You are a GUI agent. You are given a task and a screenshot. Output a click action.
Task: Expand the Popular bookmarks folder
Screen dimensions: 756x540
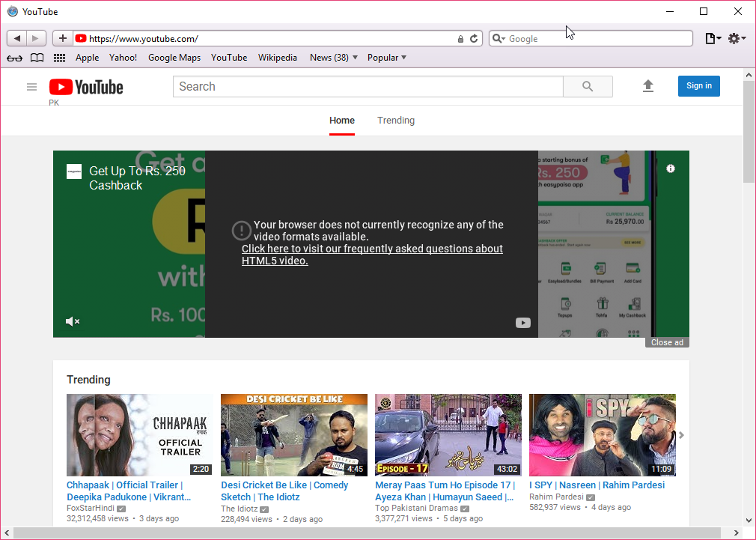tap(387, 58)
